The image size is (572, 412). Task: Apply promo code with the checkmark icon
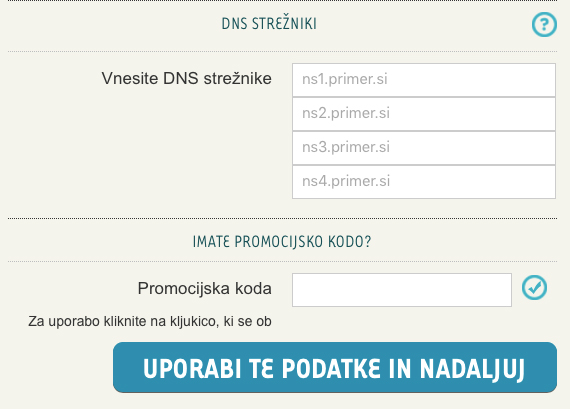[x=534, y=288]
